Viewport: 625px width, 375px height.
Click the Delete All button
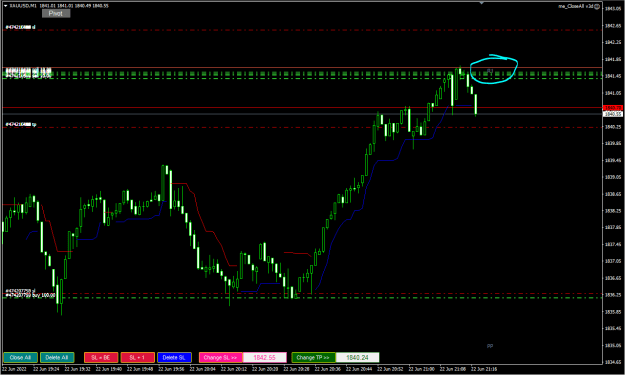pos(57,357)
